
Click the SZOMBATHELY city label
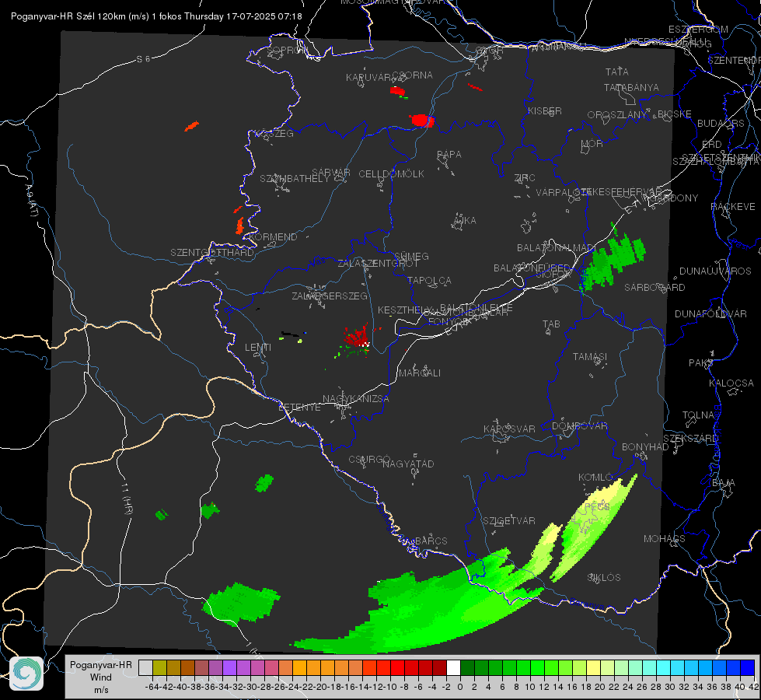(295, 179)
